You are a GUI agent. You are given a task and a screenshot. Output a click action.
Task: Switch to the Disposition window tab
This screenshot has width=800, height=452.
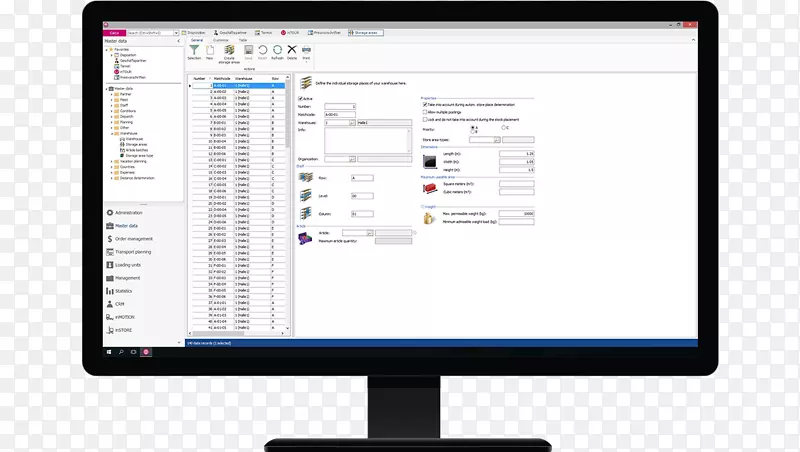click(x=195, y=32)
